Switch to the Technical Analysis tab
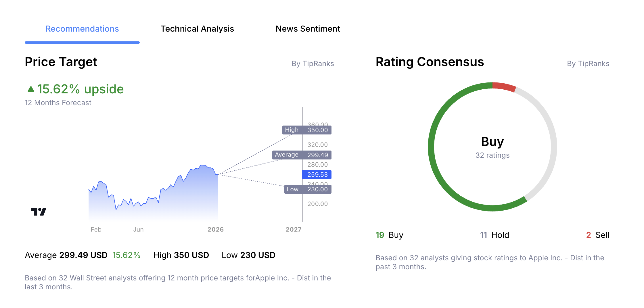Screen dimensions: 644x308 click(198, 28)
